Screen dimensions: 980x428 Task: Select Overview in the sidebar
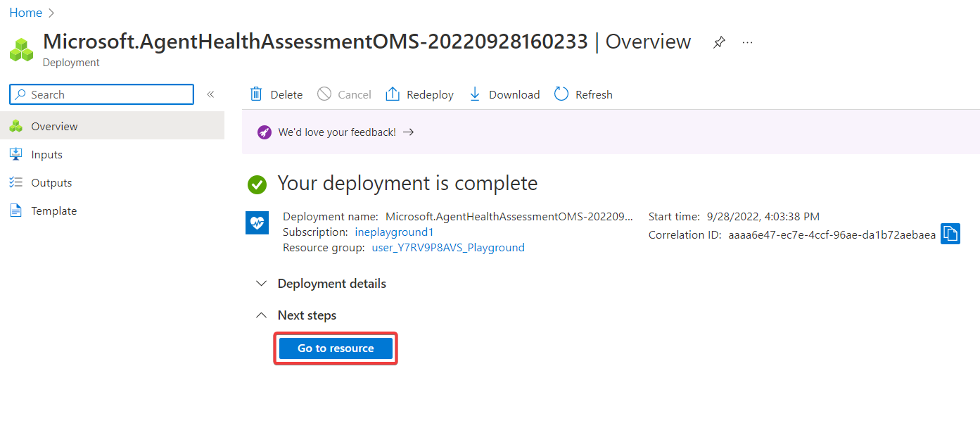(x=54, y=127)
